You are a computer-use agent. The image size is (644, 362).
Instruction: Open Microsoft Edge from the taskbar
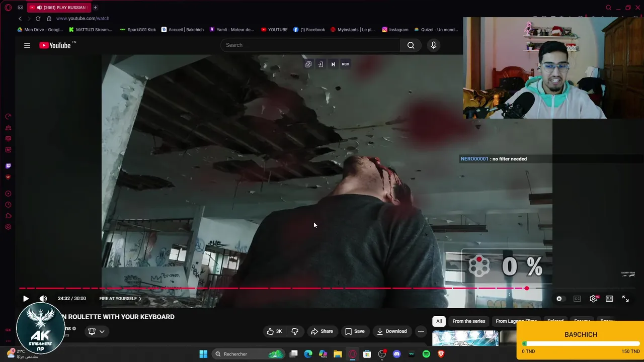(308, 354)
